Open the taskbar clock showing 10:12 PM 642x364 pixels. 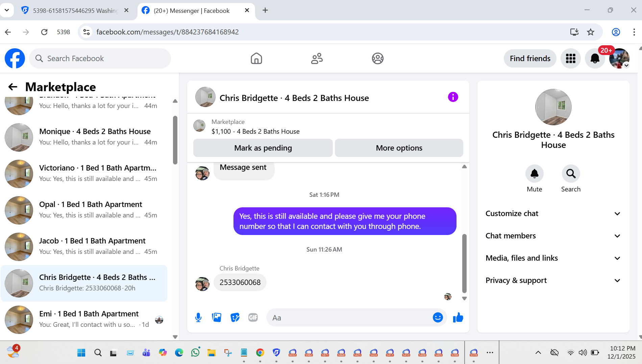[x=622, y=352]
